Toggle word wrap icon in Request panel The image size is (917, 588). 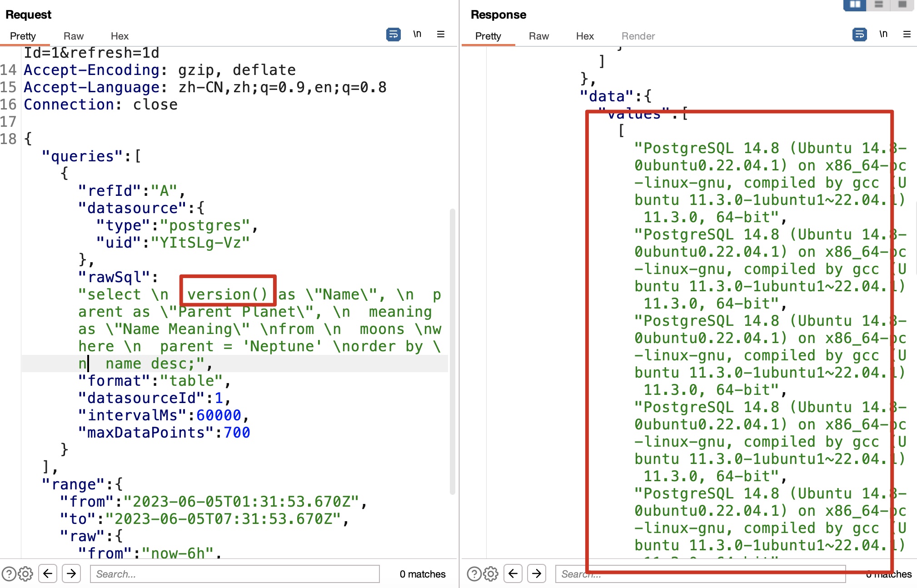click(393, 35)
